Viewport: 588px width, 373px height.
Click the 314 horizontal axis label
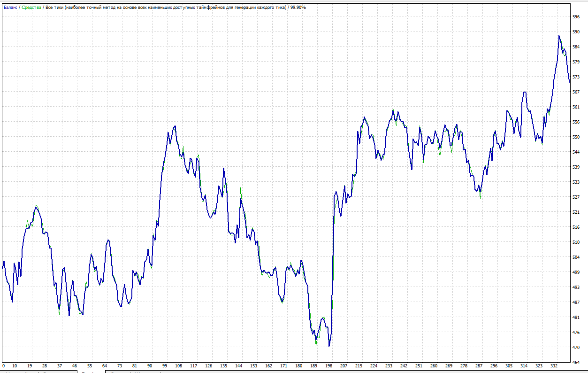[x=524, y=365]
